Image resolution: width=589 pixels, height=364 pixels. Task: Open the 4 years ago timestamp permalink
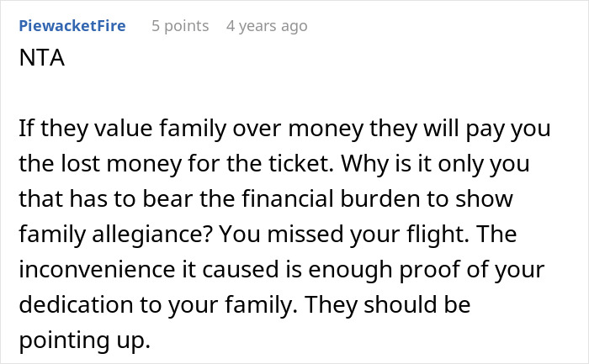pyautogui.click(x=267, y=26)
